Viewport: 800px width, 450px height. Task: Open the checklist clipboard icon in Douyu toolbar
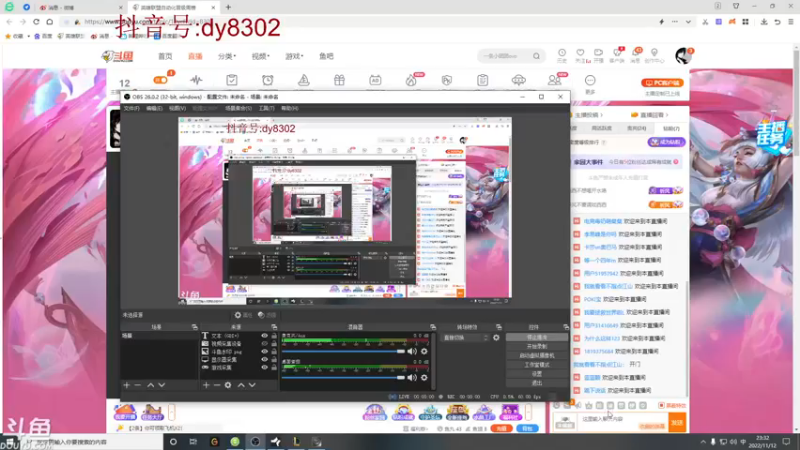tap(232, 80)
